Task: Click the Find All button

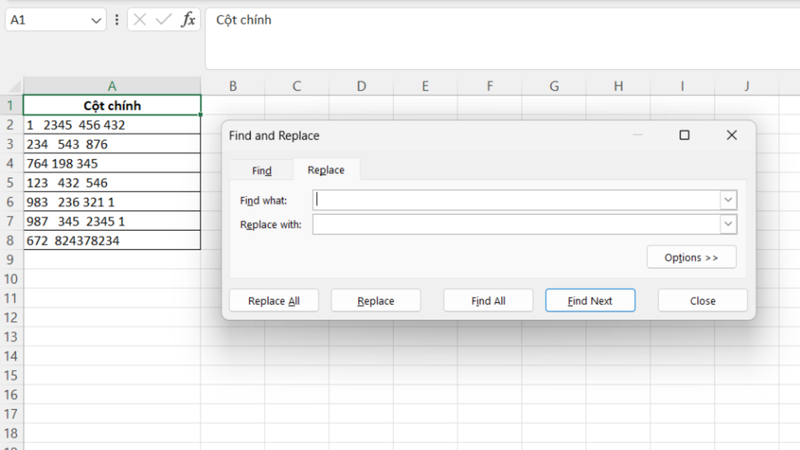Action: [x=488, y=300]
